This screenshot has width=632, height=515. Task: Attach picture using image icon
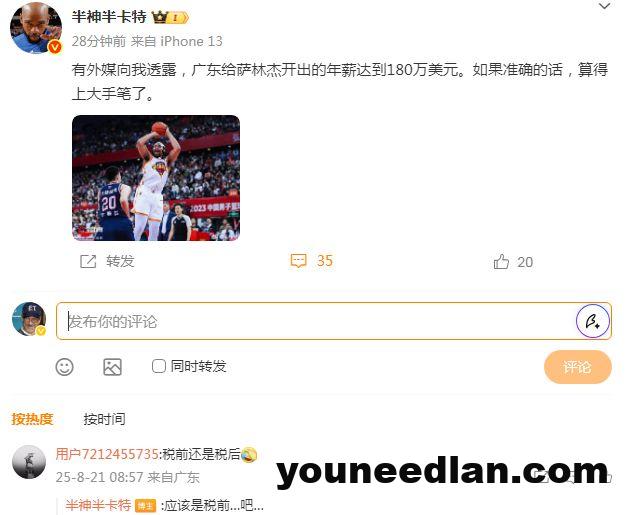pos(112,367)
